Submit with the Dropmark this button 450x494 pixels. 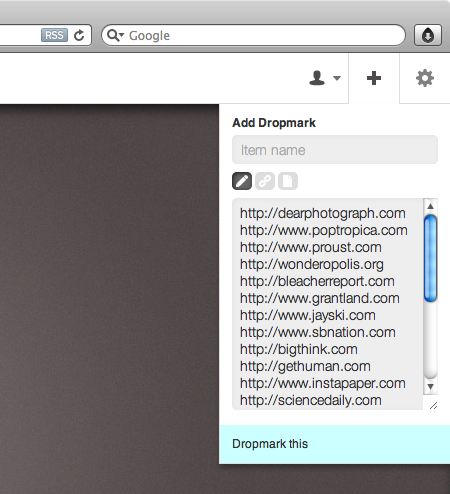point(334,444)
